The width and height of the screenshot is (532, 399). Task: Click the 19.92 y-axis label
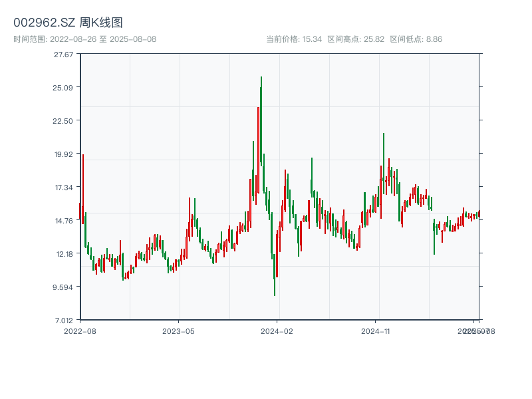click(64, 154)
